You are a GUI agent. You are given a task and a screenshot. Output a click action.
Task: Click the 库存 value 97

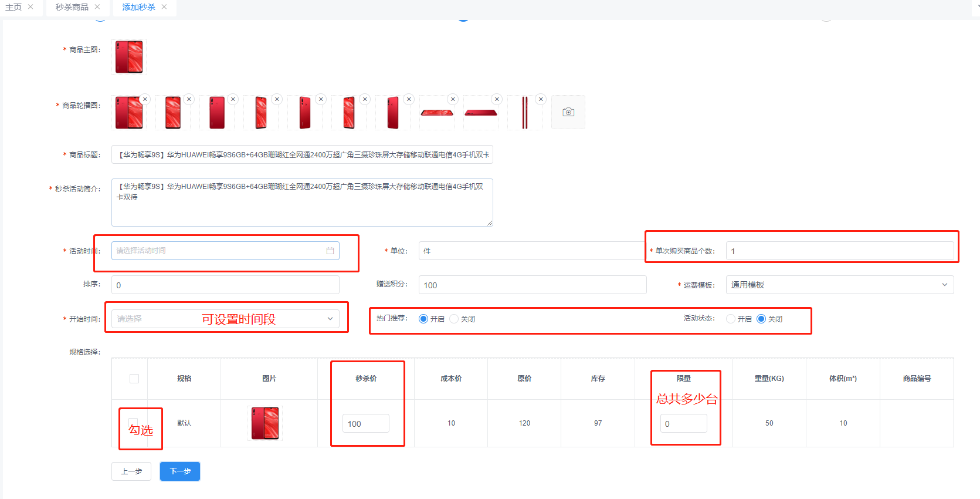598,423
